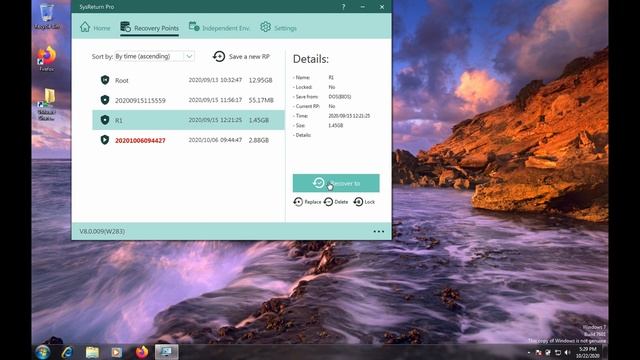Click the Recover to button
Viewport: 640px width, 360px height.
(x=336, y=183)
